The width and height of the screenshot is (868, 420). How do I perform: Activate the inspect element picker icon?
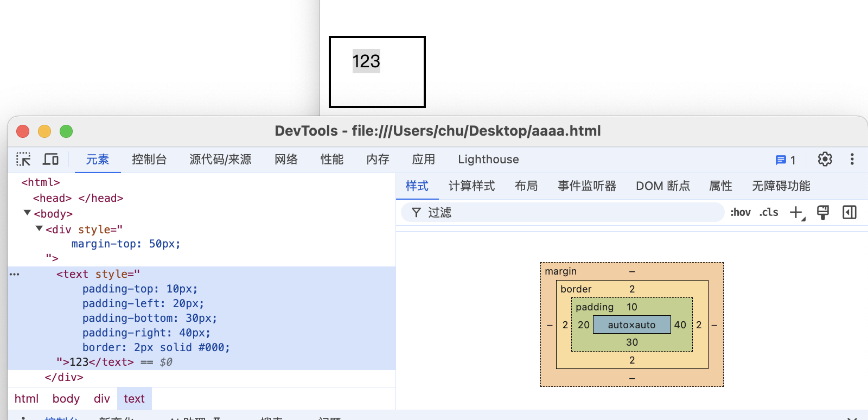click(x=23, y=159)
